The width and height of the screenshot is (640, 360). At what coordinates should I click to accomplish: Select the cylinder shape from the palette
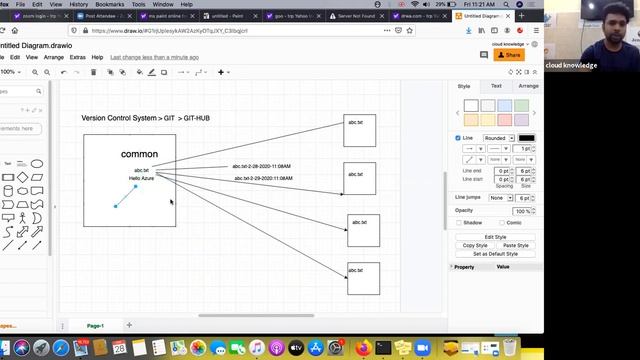[8, 191]
